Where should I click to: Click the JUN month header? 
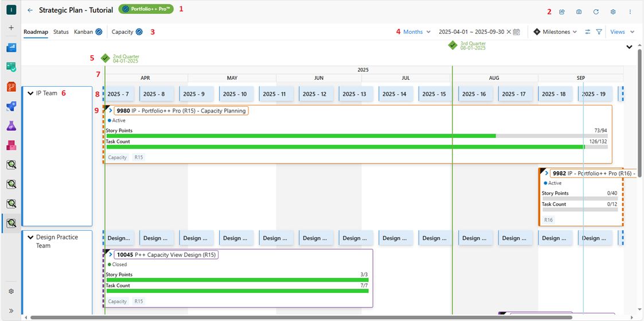pos(319,78)
